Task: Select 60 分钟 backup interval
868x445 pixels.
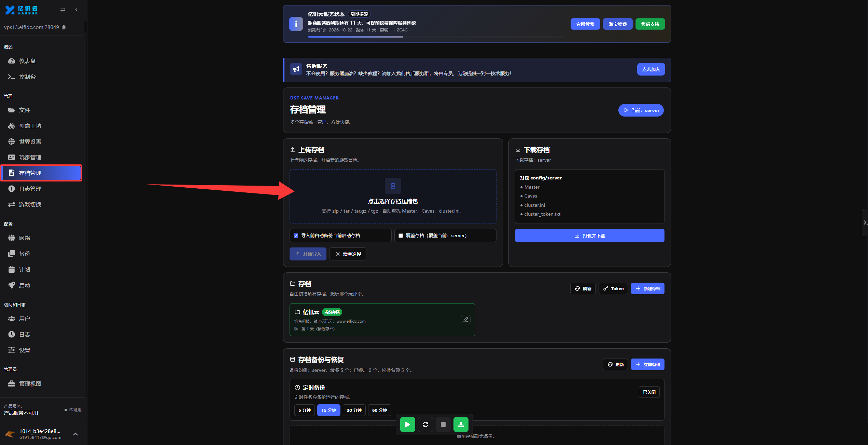Action: [x=380, y=410]
